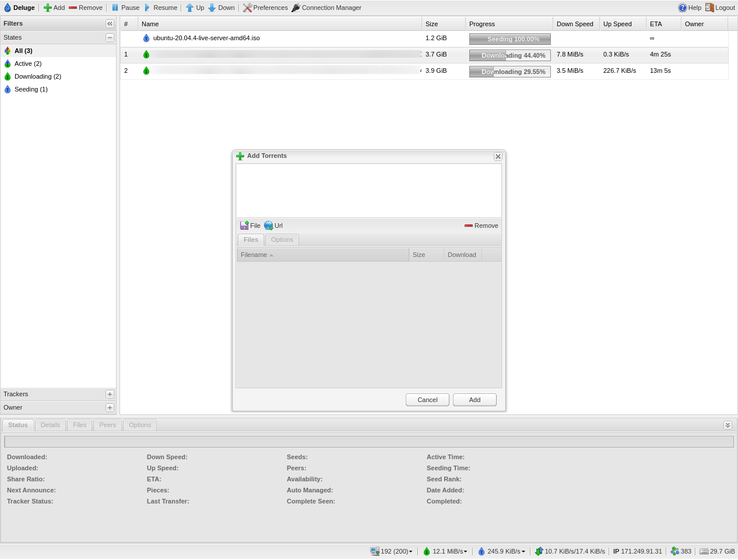Collapse the Filters sidebar
Image resolution: width=738 pixels, height=560 pixels.
pos(110,23)
